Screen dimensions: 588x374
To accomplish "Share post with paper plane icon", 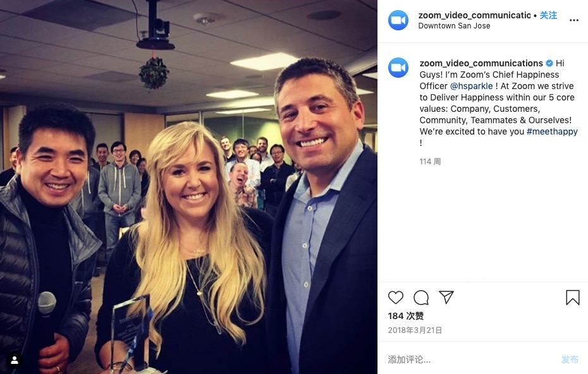I will 446,297.
